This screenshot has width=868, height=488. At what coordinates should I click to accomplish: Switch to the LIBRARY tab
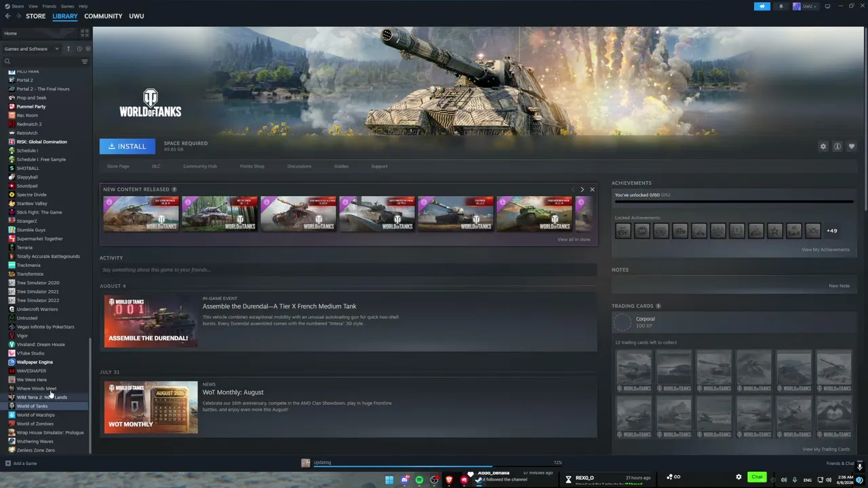point(65,16)
